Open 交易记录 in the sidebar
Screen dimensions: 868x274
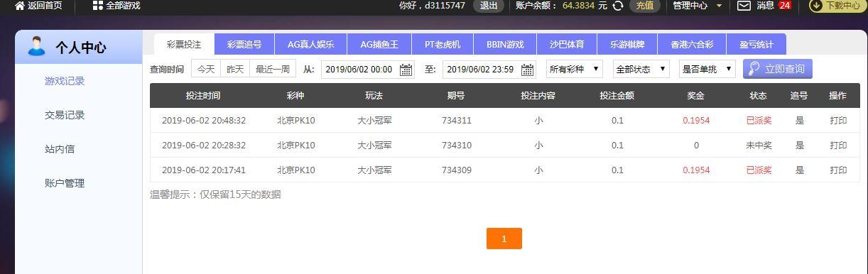tap(65, 115)
